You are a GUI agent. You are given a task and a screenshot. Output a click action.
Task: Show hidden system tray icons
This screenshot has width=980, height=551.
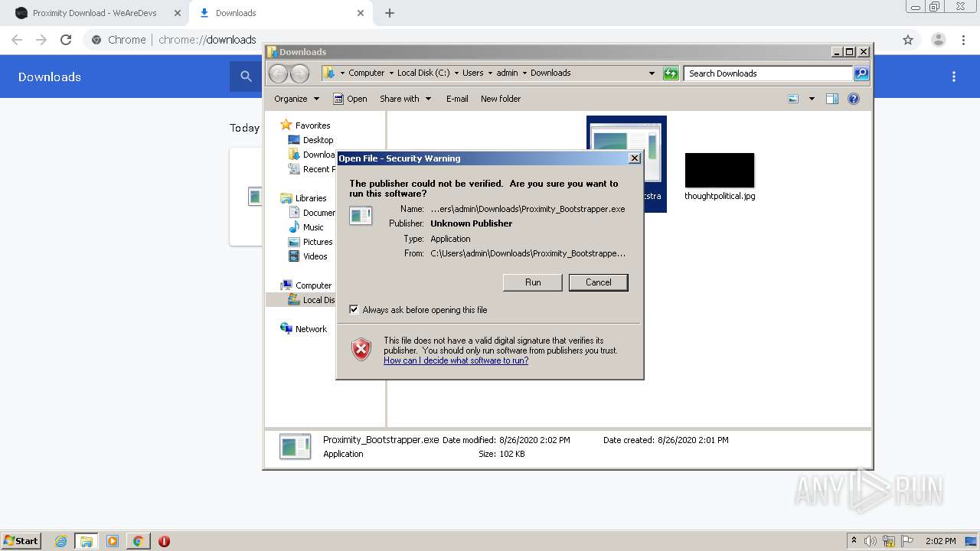coord(854,541)
